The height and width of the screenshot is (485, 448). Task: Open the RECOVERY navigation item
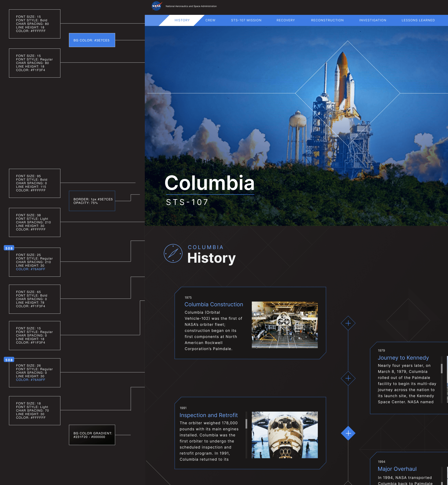pyautogui.click(x=286, y=20)
